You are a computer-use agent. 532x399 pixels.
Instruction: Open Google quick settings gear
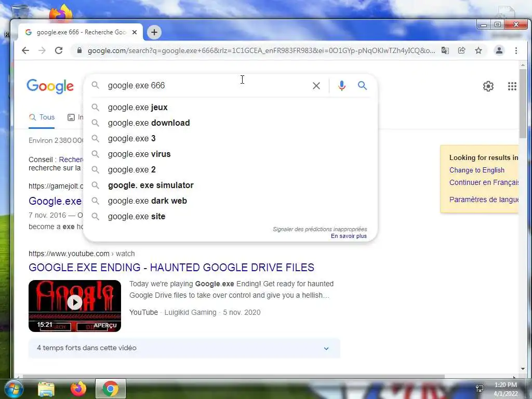[488, 86]
